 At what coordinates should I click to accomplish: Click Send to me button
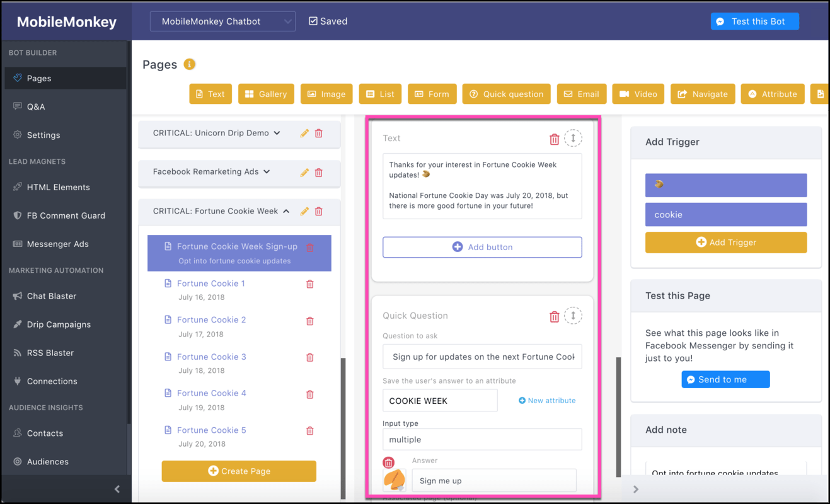(725, 379)
